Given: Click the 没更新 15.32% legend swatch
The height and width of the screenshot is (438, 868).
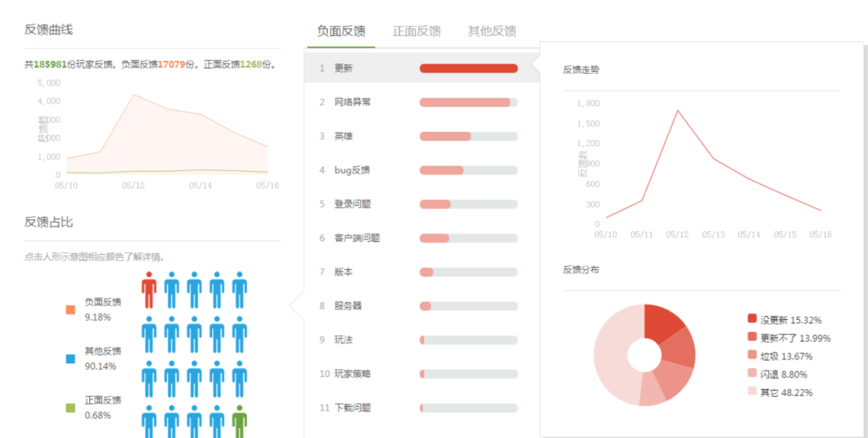Looking at the screenshot, I should (751, 318).
